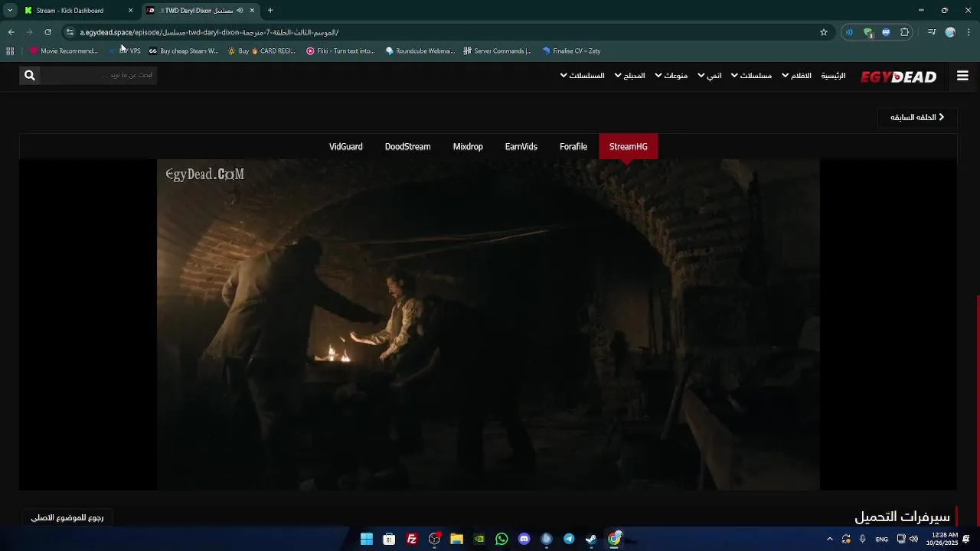The width and height of the screenshot is (980, 551).
Task: Go to الرئيسية home link
Action: [833, 76]
